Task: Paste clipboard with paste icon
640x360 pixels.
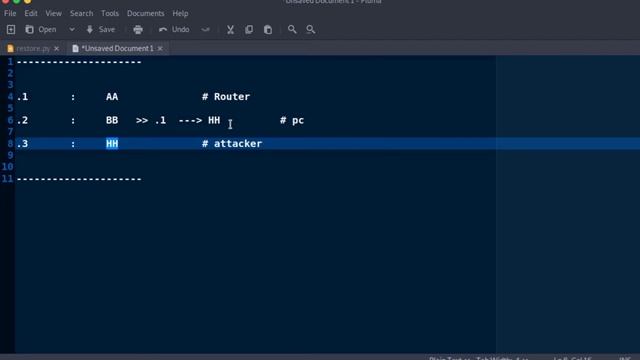Action: 268,29
